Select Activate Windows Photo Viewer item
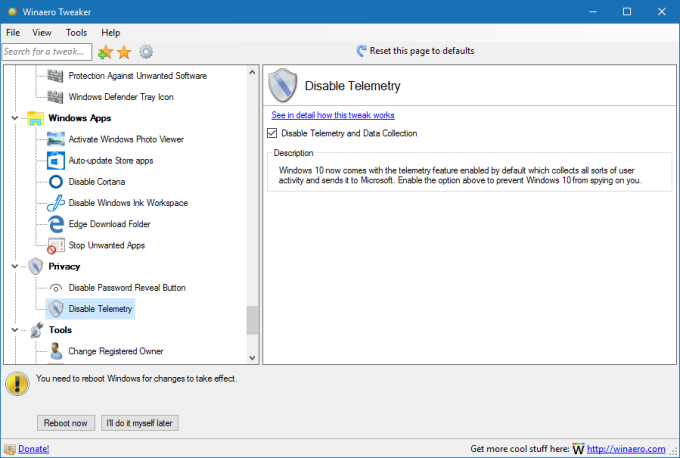 coord(126,139)
